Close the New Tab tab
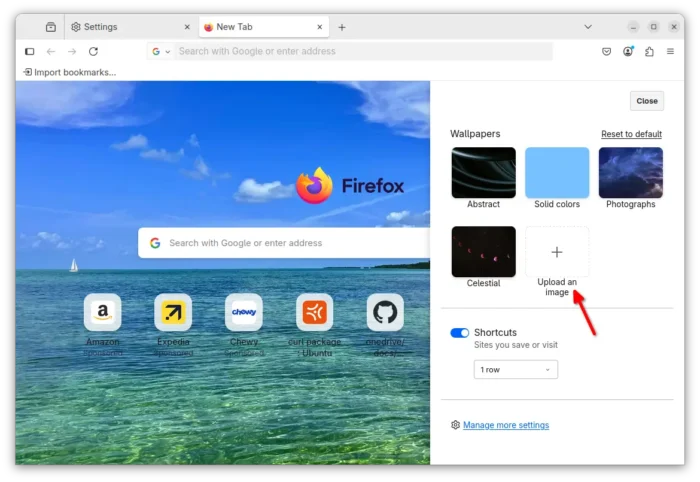This screenshot has width=700, height=482. [x=320, y=27]
